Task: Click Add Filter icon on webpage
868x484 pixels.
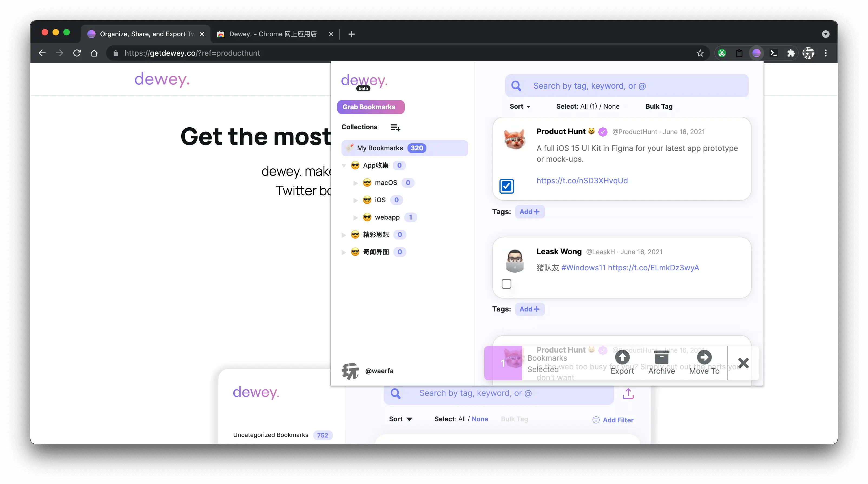Action: coord(596,420)
